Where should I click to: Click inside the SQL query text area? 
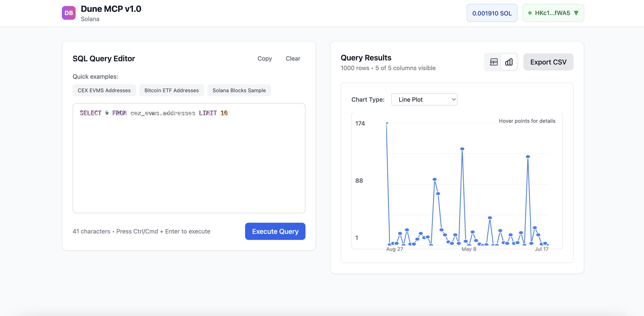(189, 160)
